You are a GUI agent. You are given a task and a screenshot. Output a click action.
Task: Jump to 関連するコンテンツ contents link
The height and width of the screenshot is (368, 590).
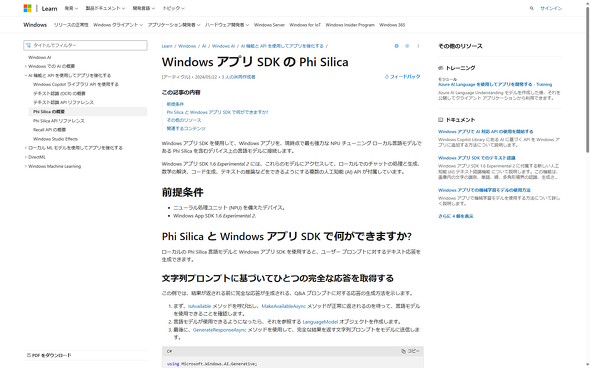point(186,128)
